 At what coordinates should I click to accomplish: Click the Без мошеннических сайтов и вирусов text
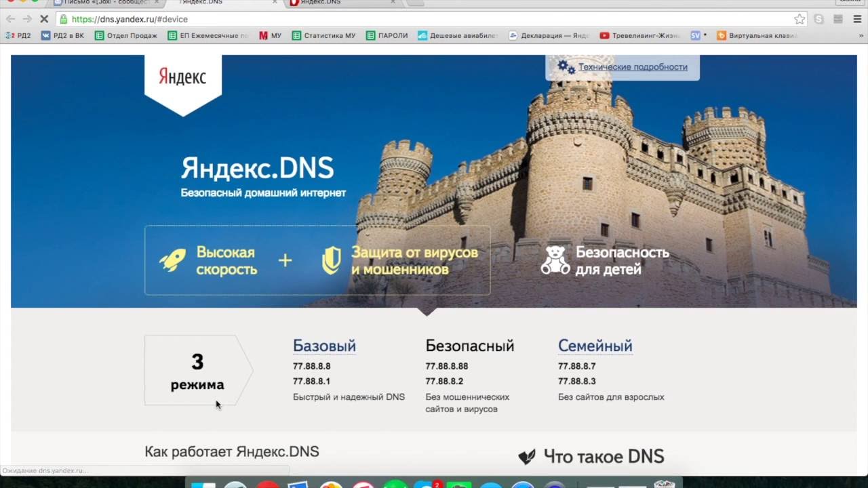(467, 403)
